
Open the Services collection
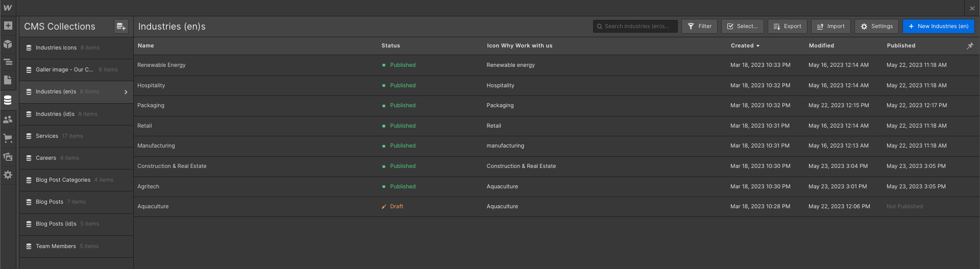tap(47, 136)
